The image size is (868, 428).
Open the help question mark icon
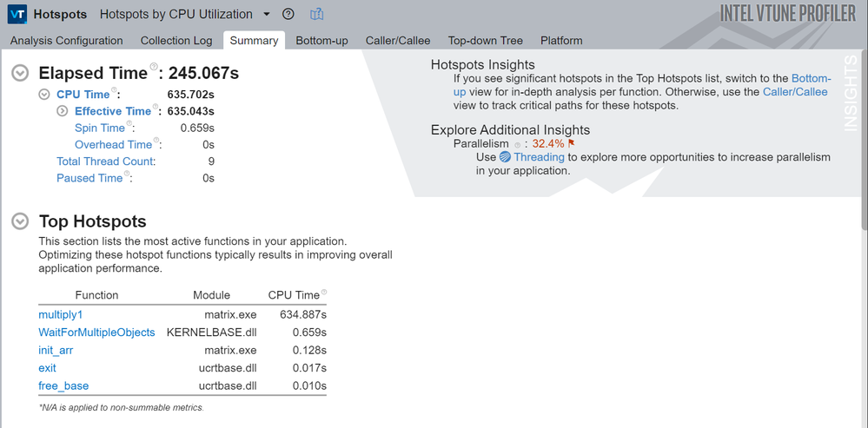pyautogui.click(x=288, y=15)
